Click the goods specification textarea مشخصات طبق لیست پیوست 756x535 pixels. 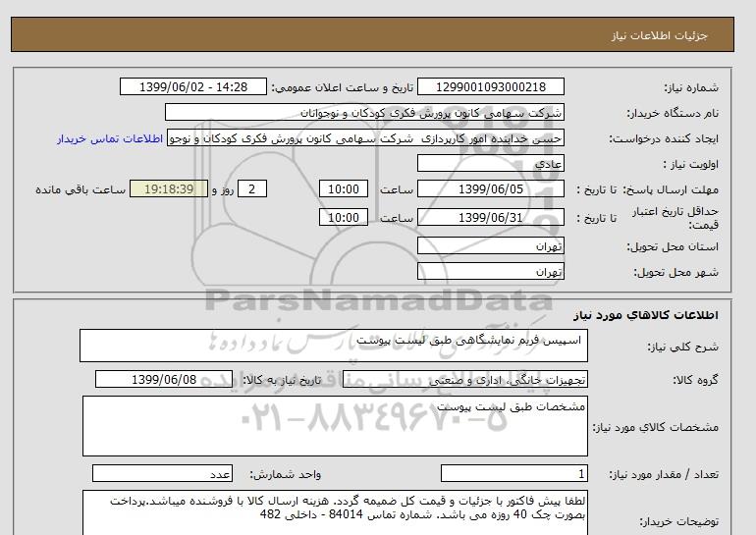pyautogui.click(x=335, y=426)
